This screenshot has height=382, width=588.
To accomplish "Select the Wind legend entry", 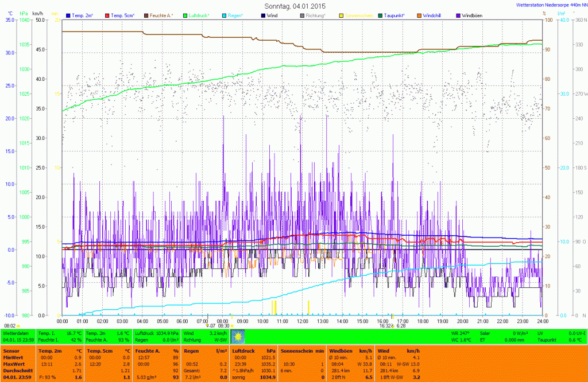I will coord(272,14).
